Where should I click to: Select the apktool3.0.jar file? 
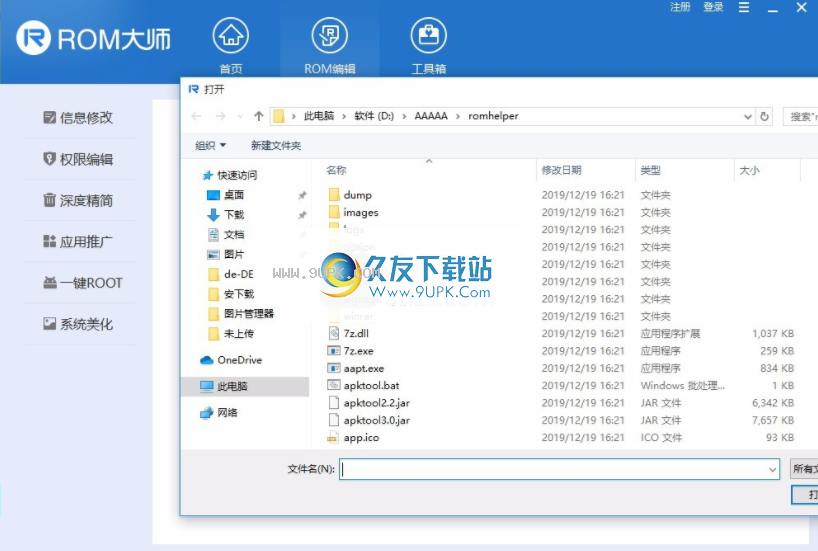376,420
